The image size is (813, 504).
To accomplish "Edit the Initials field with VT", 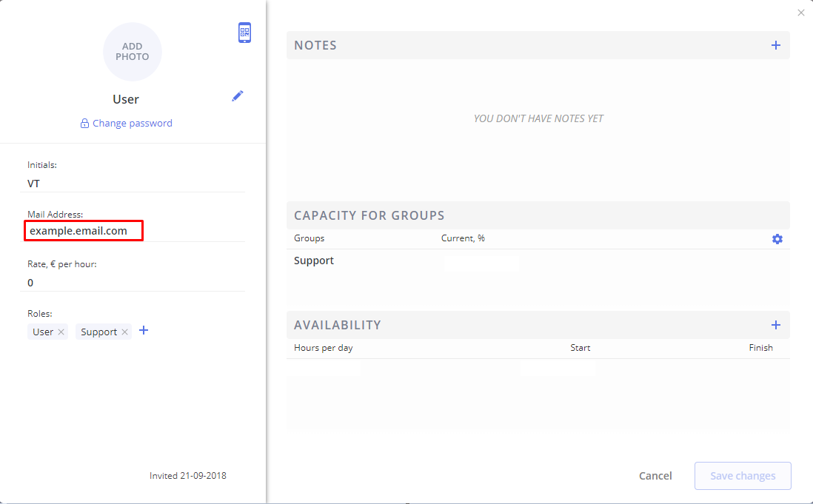I will pyautogui.click(x=133, y=184).
